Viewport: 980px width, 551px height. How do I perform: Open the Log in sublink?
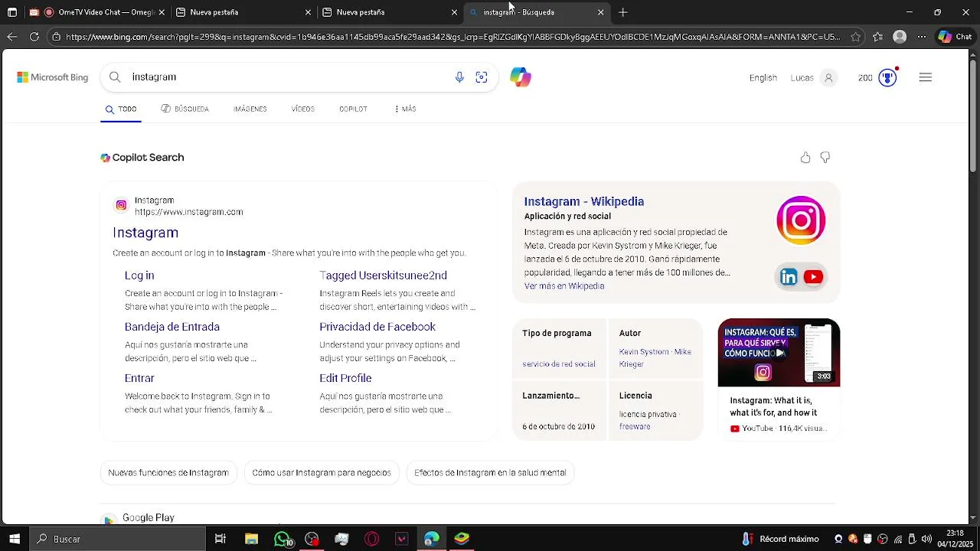click(x=139, y=275)
